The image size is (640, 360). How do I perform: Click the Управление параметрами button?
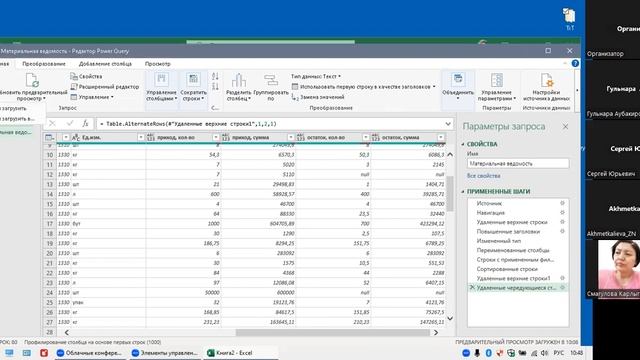click(496, 87)
